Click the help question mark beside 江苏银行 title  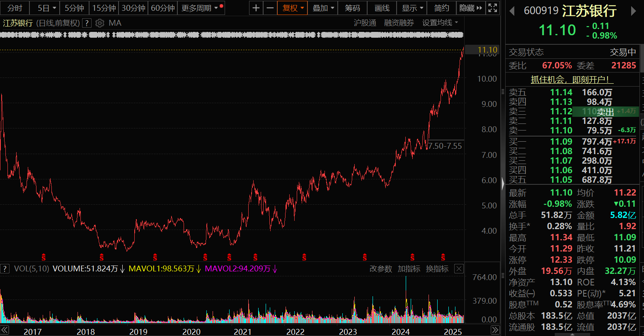(x=87, y=23)
